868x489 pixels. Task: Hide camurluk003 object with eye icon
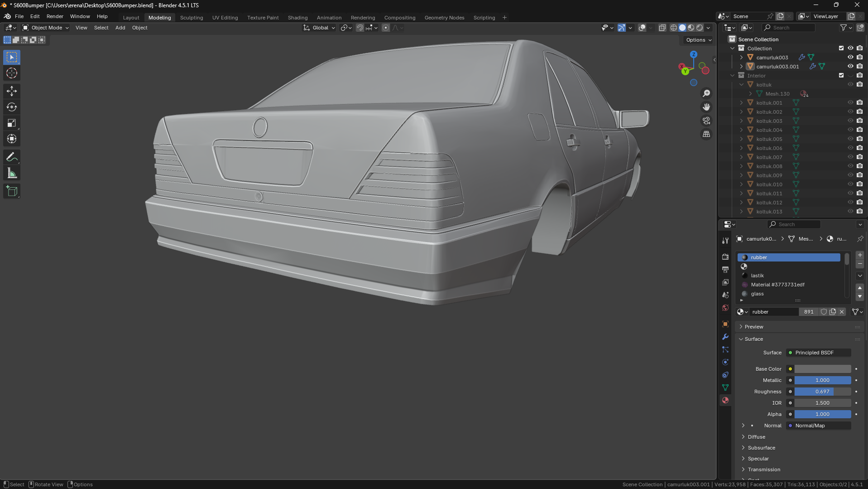point(850,57)
